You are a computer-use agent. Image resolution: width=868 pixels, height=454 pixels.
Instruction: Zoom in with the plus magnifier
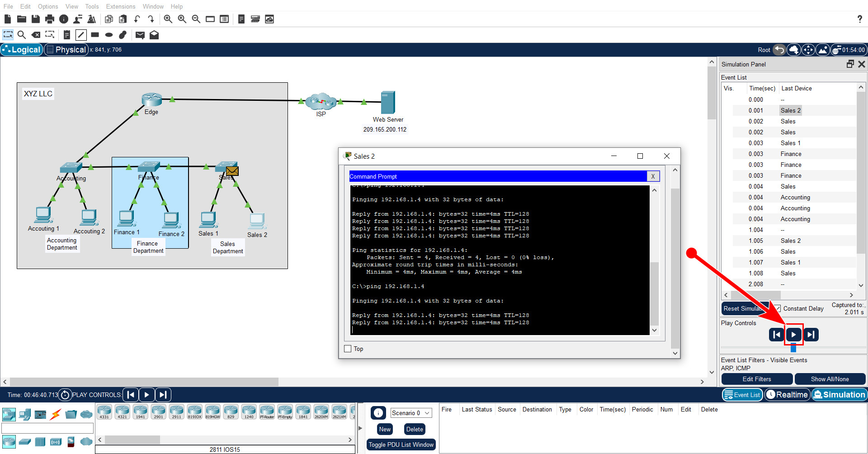168,19
